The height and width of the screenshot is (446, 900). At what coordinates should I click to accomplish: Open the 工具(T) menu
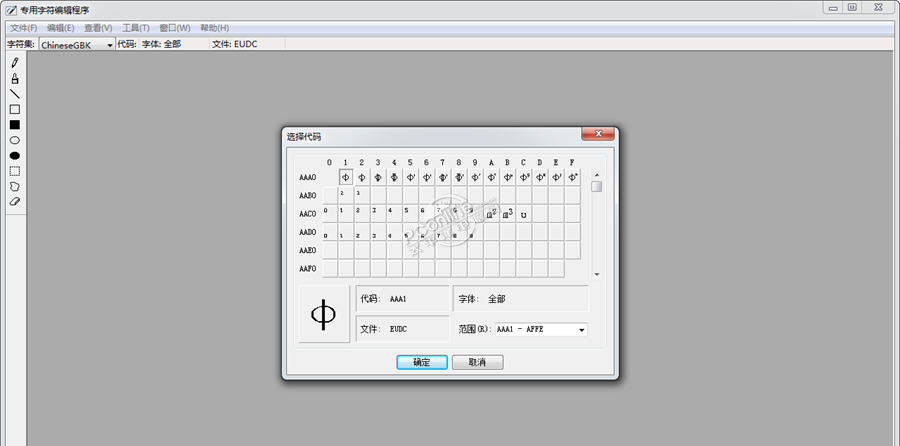pos(135,28)
